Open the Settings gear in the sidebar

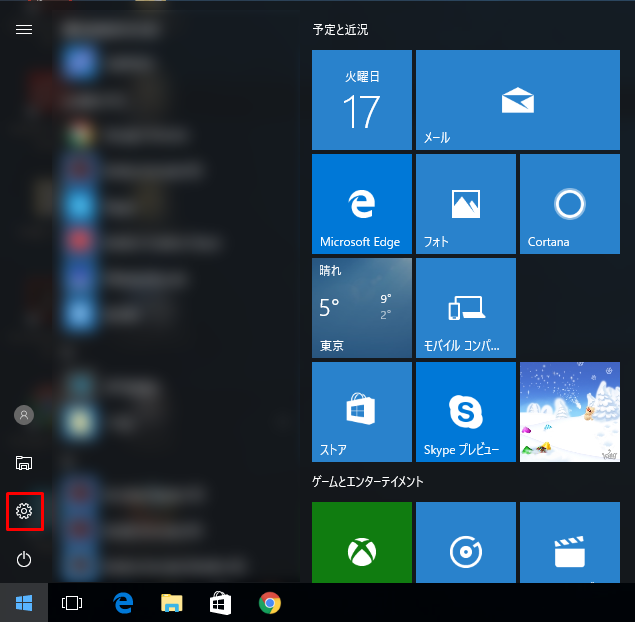(24, 512)
